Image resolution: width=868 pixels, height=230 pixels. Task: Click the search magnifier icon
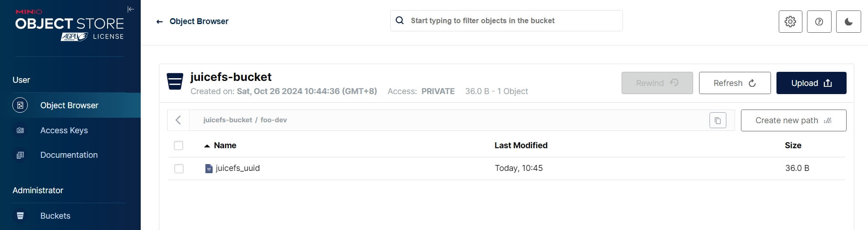[400, 20]
